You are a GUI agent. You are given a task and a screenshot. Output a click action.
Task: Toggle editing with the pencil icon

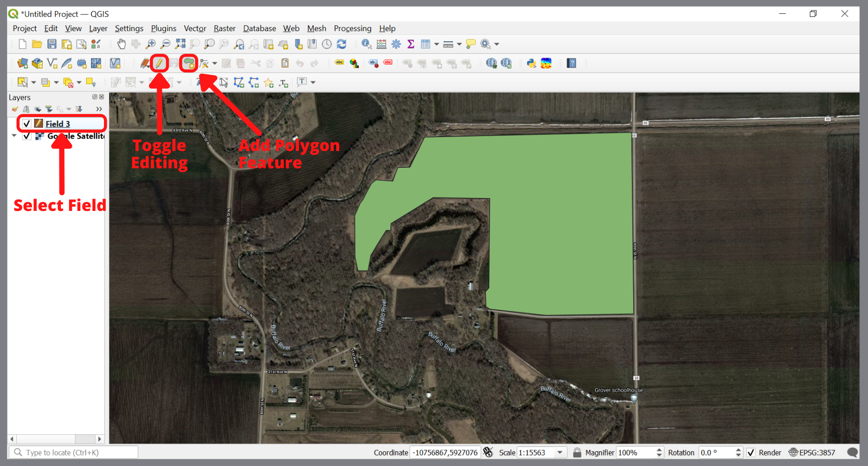click(x=159, y=63)
